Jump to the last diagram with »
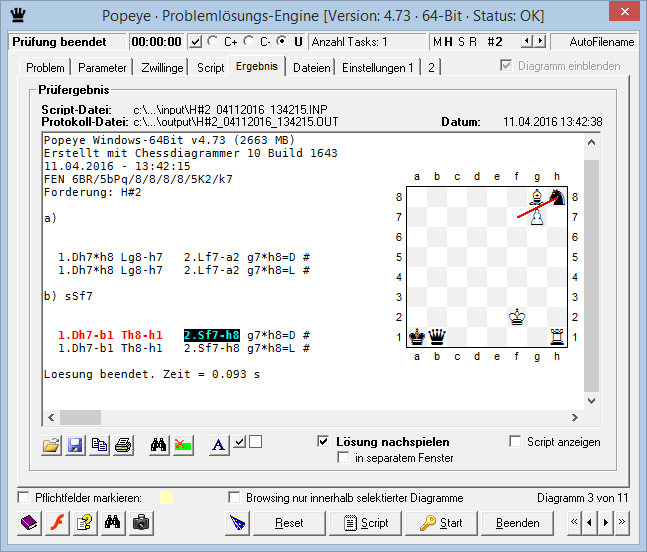The image size is (647, 552). (x=621, y=522)
